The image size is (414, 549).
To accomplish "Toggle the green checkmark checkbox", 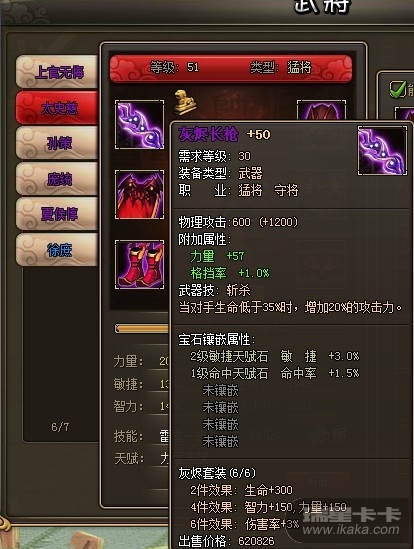I will (398, 90).
